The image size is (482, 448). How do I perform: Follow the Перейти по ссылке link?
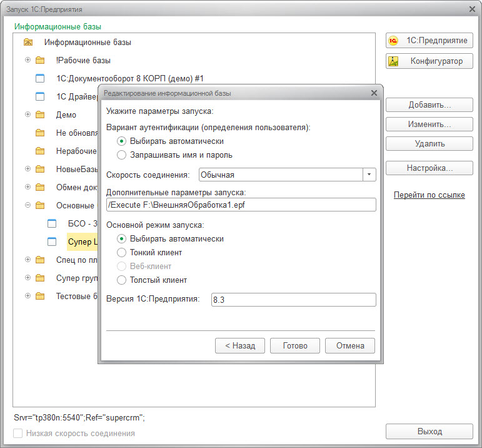(429, 195)
